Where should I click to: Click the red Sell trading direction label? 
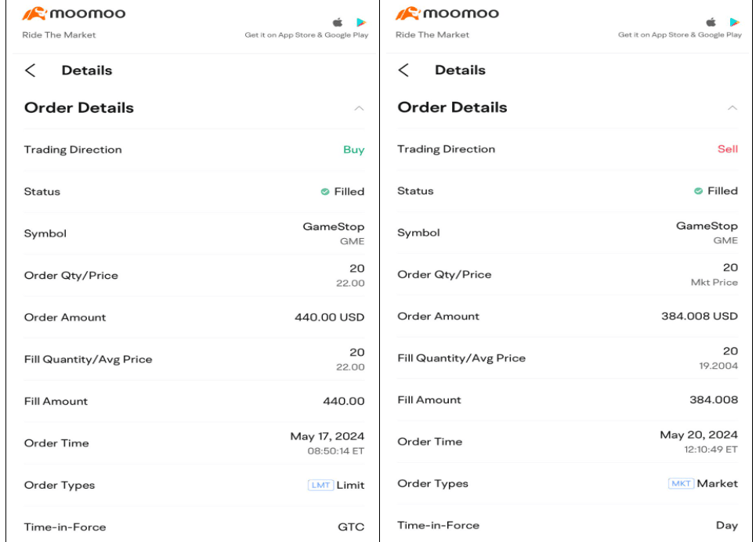727,150
